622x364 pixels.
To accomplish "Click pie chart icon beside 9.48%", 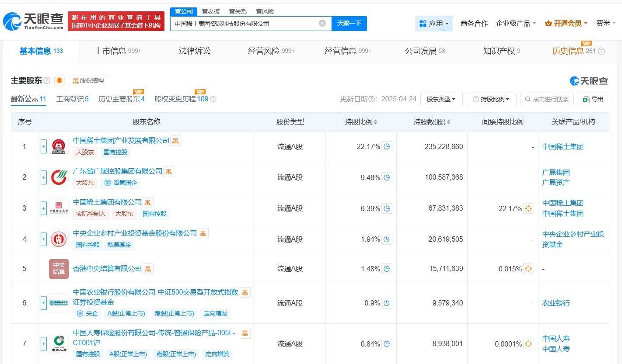I will pos(387,177).
